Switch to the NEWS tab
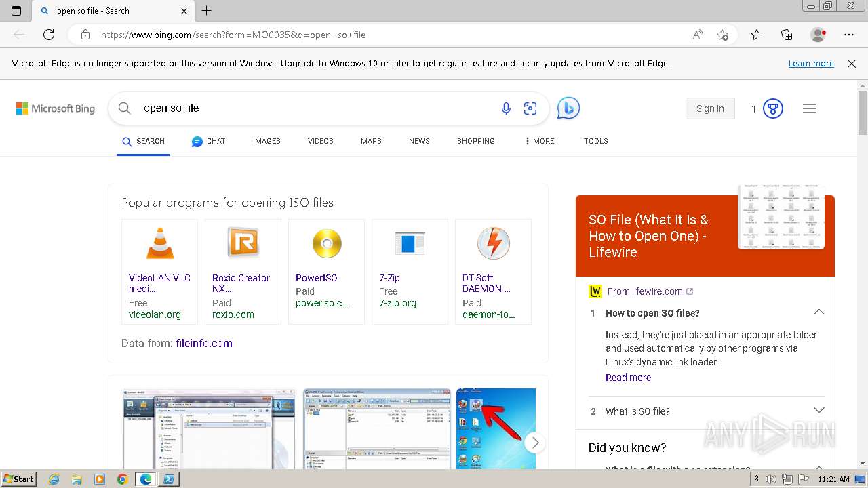The image size is (868, 488). click(x=419, y=141)
